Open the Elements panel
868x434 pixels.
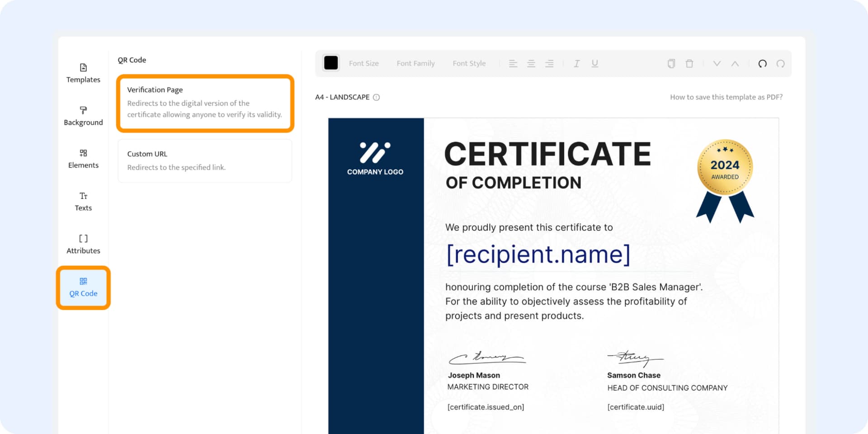(x=83, y=158)
